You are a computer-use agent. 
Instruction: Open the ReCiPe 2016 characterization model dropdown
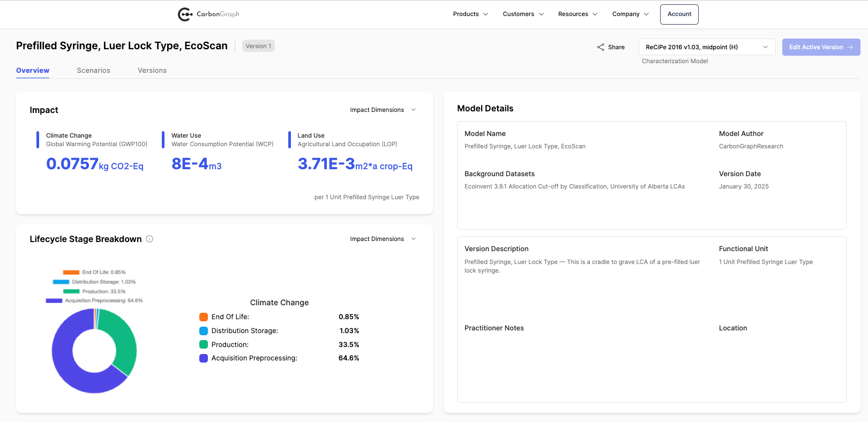707,47
